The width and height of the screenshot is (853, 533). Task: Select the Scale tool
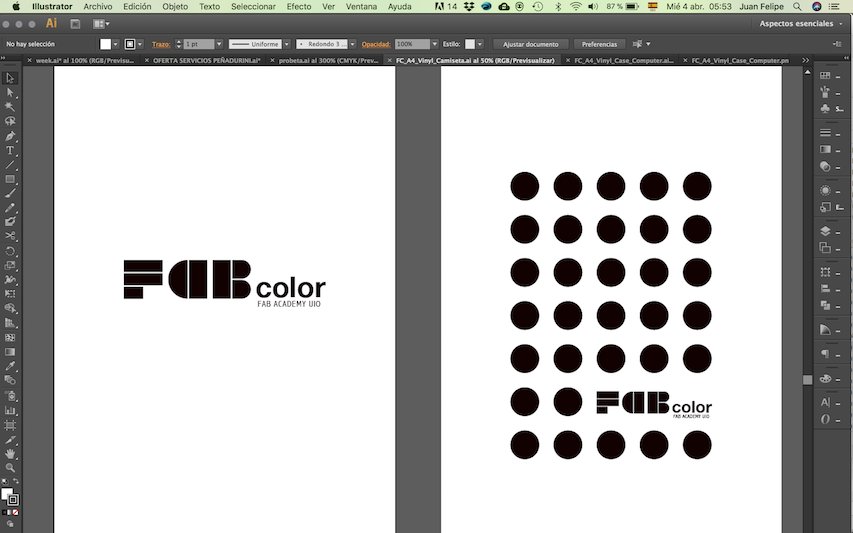[10, 265]
